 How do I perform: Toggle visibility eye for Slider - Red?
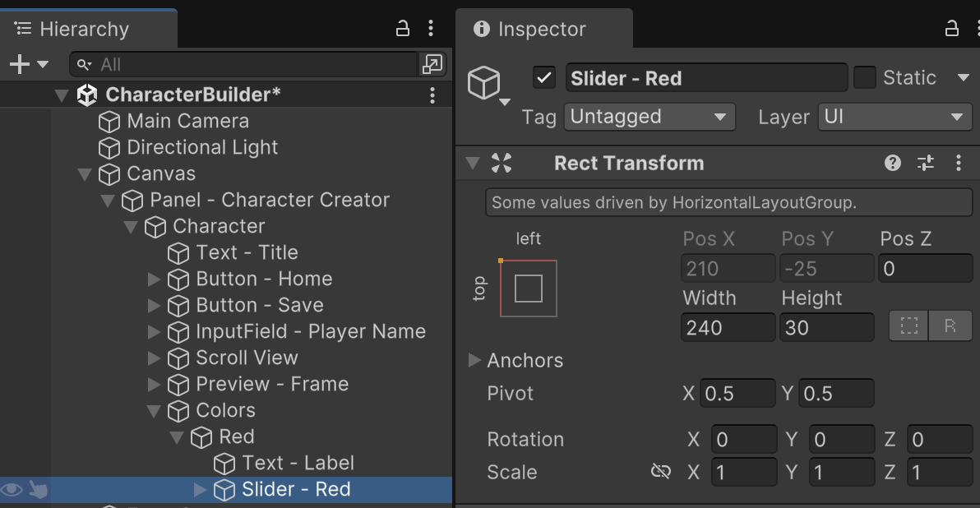tap(12, 490)
